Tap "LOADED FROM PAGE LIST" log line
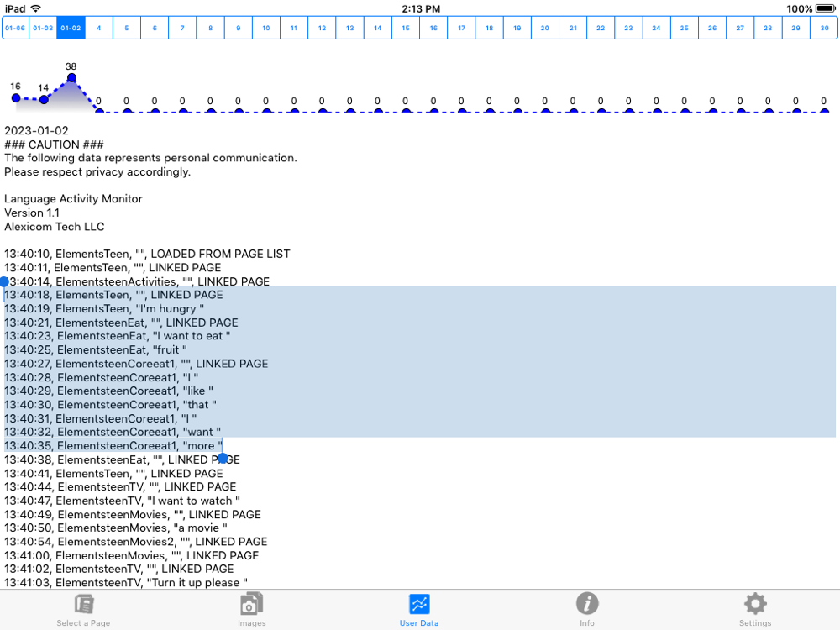The image size is (840, 630). [147, 254]
